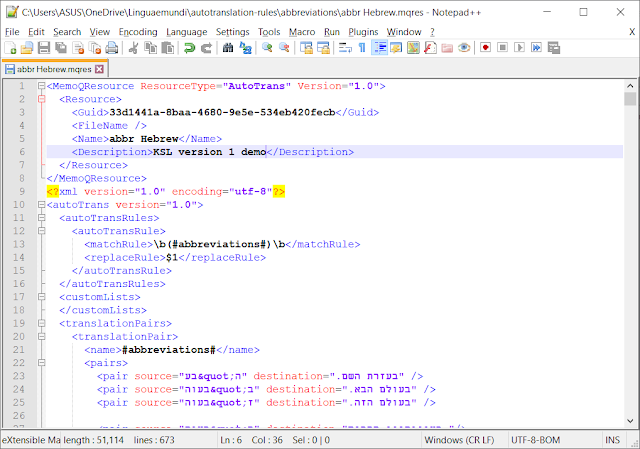Screen dimensions: 640x449
Task: Click the Copy toolbar icon
Action: (x=151, y=48)
